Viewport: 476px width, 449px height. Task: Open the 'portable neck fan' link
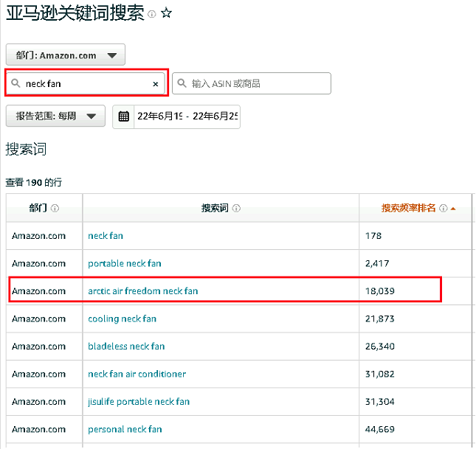coord(124,263)
